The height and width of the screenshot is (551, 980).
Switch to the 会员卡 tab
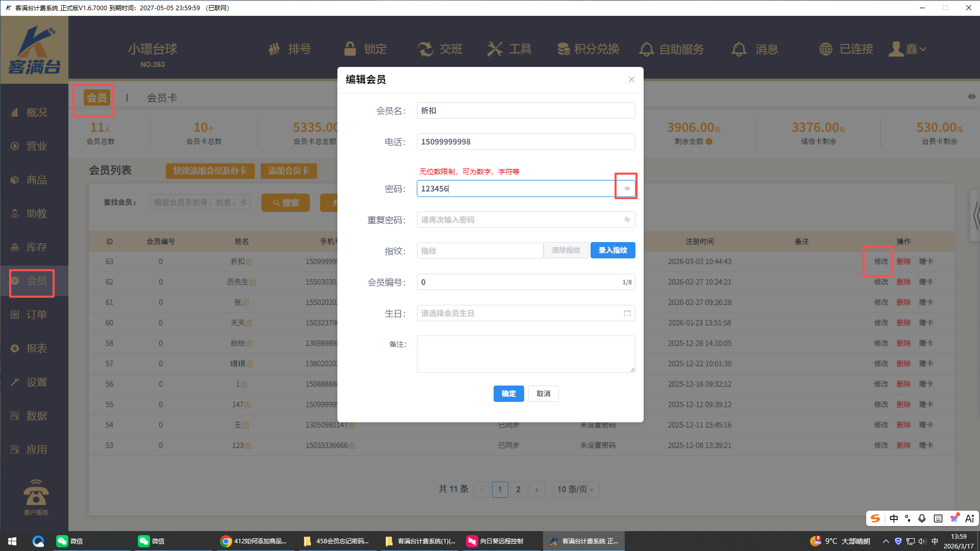click(162, 98)
